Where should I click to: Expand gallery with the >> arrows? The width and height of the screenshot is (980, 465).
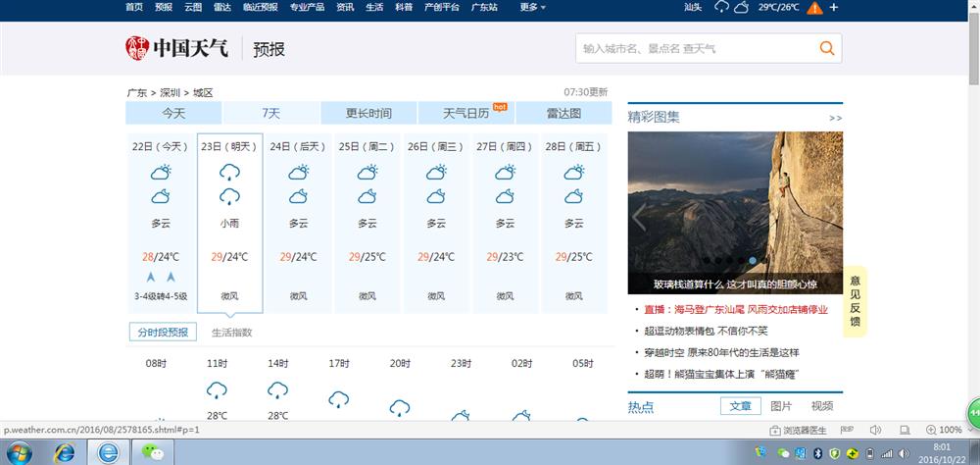[x=835, y=118]
